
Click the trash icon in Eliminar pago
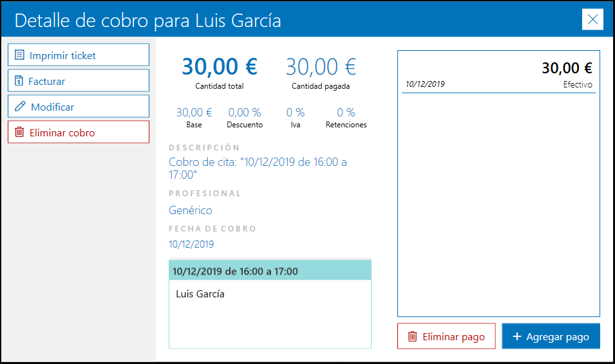(412, 336)
